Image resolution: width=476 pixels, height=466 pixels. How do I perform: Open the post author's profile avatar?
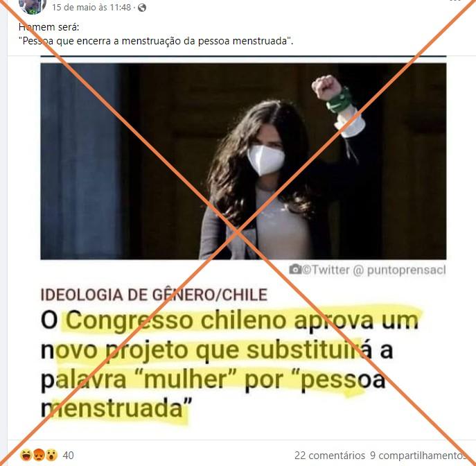click(32, 6)
